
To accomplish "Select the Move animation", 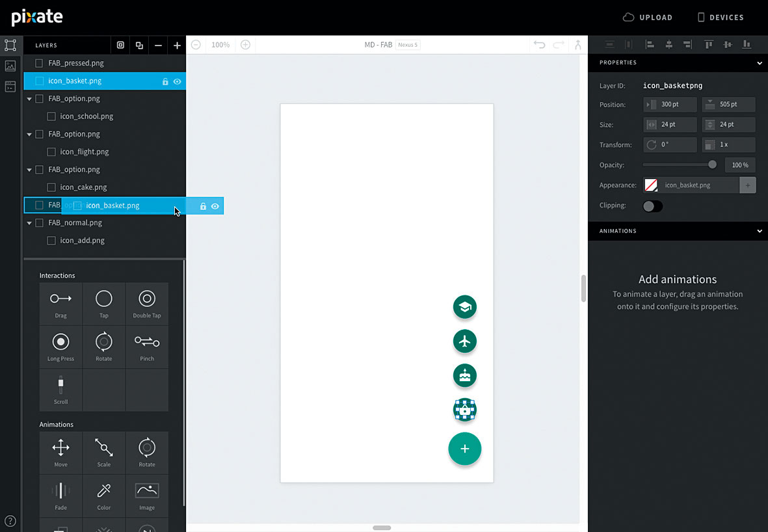I will coord(60,453).
